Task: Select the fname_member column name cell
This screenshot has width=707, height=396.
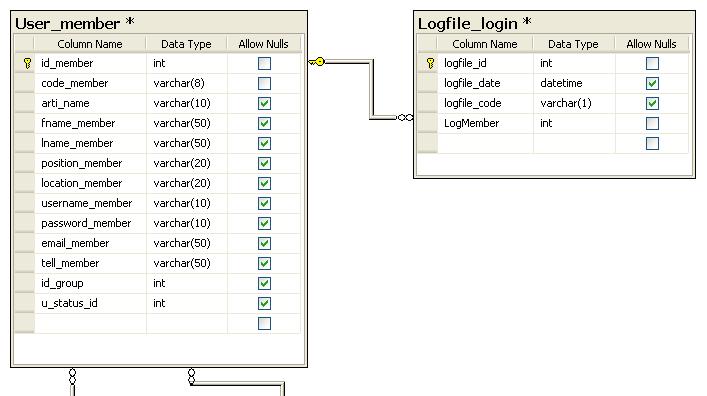Action: [90, 124]
